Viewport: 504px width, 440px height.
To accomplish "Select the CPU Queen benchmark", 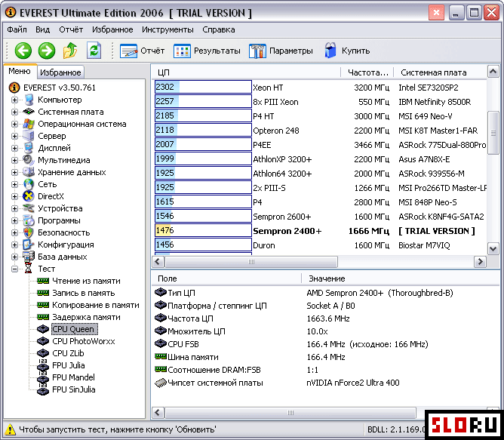I will [x=74, y=329].
